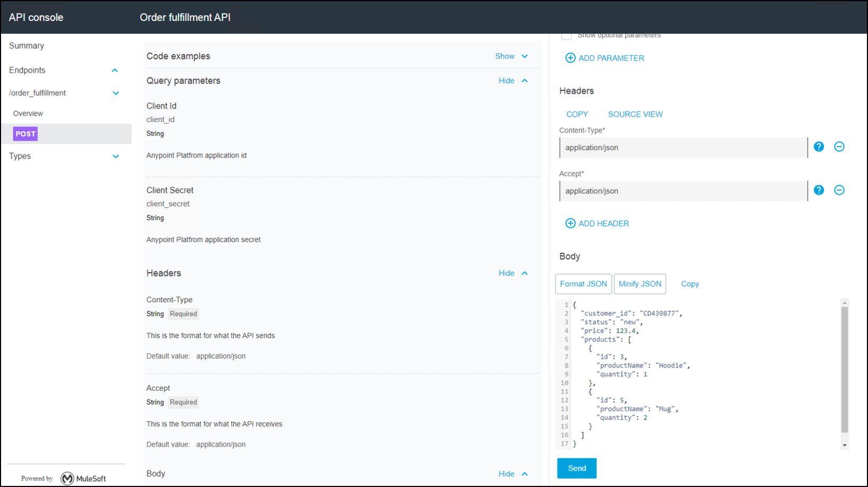The width and height of the screenshot is (868, 487).
Task: Click the "customer_id" line in JSON body
Action: tap(631, 313)
